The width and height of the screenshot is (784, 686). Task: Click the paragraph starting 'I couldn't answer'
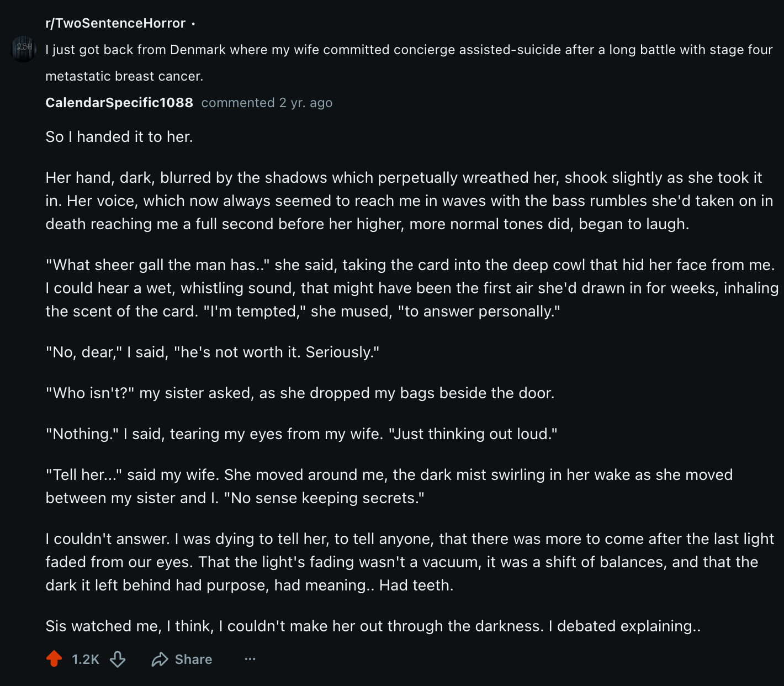click(409, 562)
